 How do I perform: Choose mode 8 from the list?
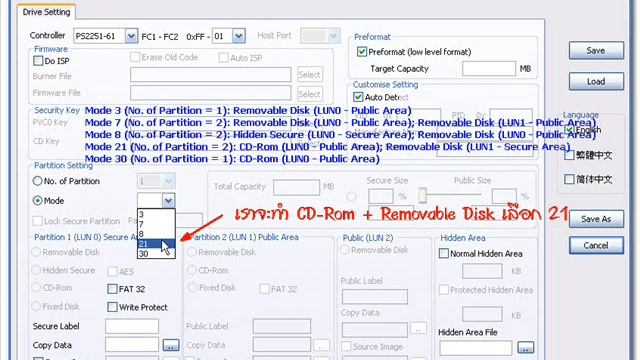coord(156,234)
